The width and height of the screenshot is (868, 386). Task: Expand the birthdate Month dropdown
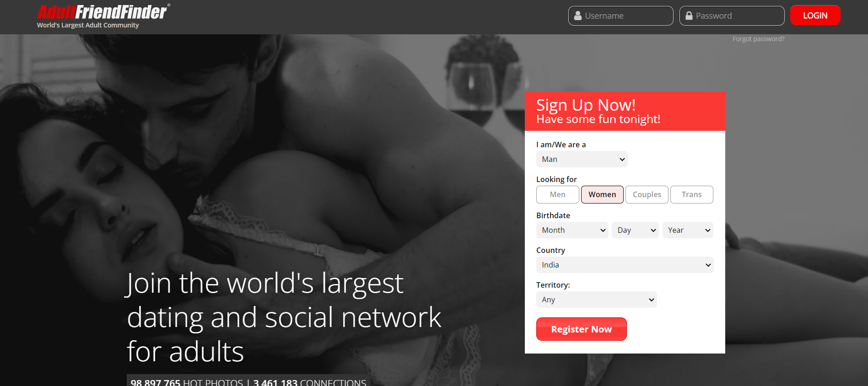pyautogui.click(x=572, y=230)
